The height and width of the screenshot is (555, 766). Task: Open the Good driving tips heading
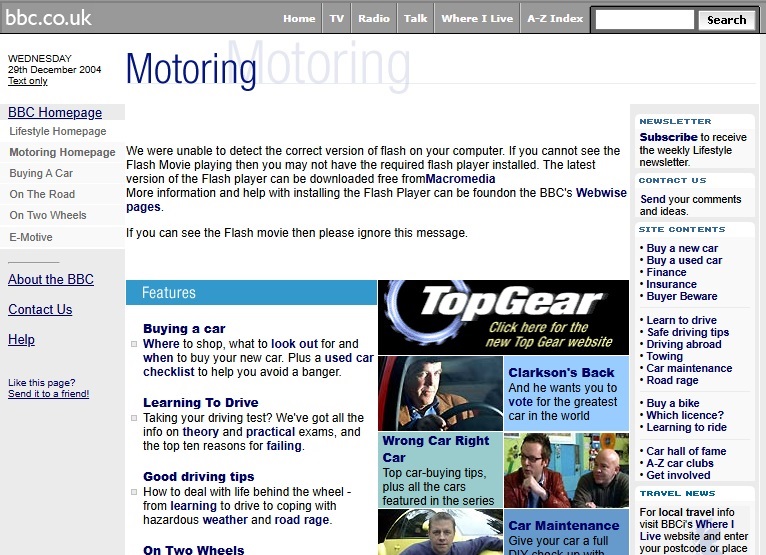point(199,476)
